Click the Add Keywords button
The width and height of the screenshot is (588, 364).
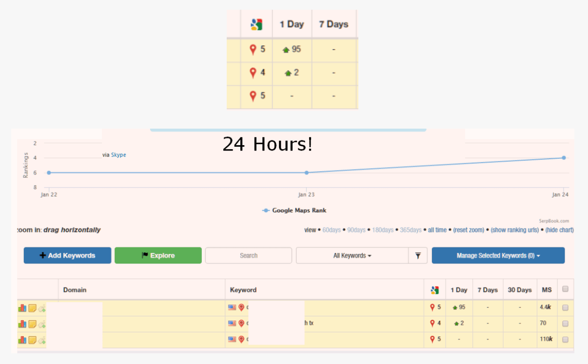click(67, 255)
